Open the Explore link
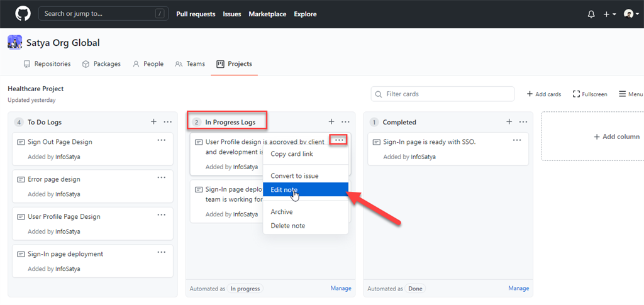Image resolution: width=644 pixels, height=305 pixels. 305,14
